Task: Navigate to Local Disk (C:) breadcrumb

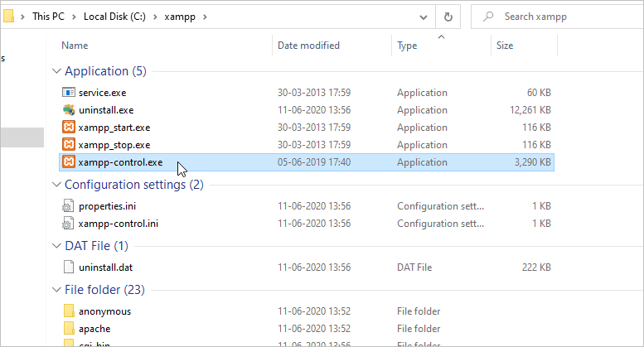Action: point(114,17)
